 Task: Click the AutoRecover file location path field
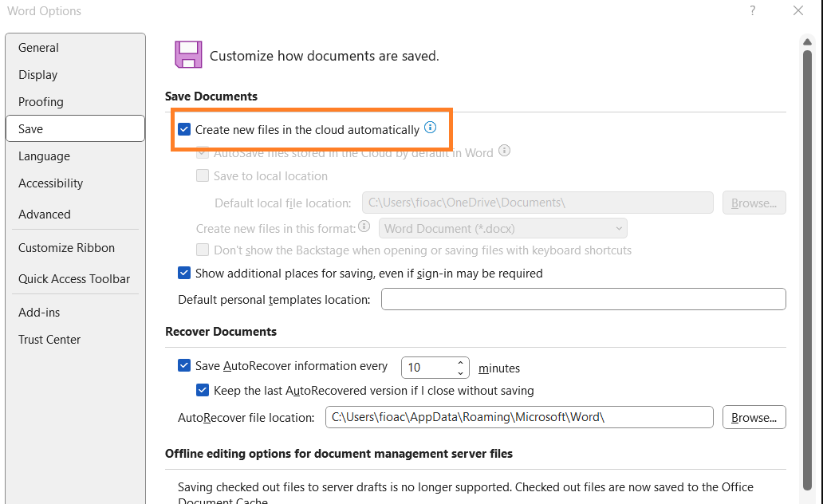[518, 417]
